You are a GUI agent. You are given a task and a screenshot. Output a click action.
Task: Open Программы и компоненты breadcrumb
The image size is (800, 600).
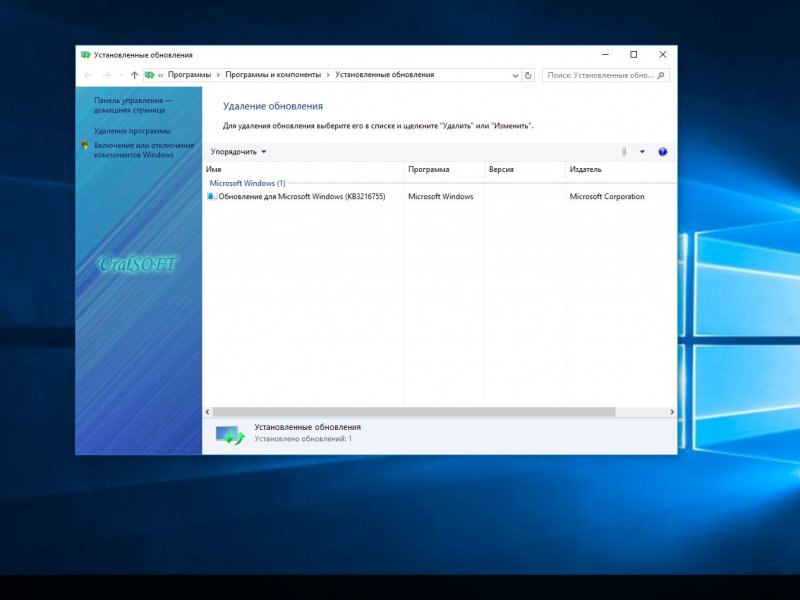click(x=273, y=74)
